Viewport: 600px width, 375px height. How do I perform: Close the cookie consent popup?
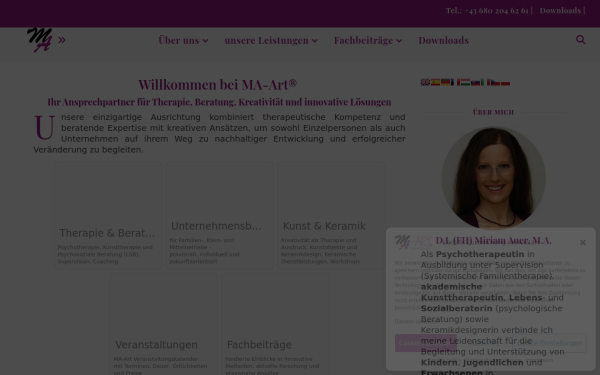[x=582, y=242]
